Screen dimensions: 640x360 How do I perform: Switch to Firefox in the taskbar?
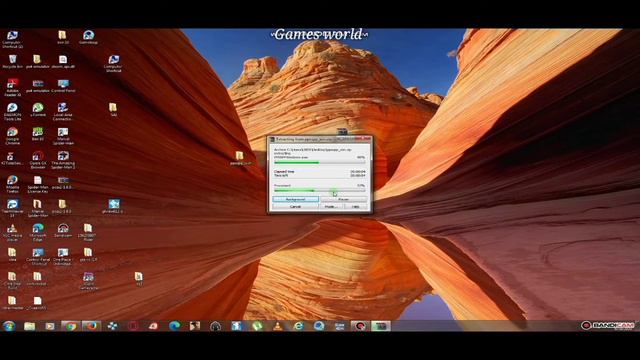coord(91,326)
